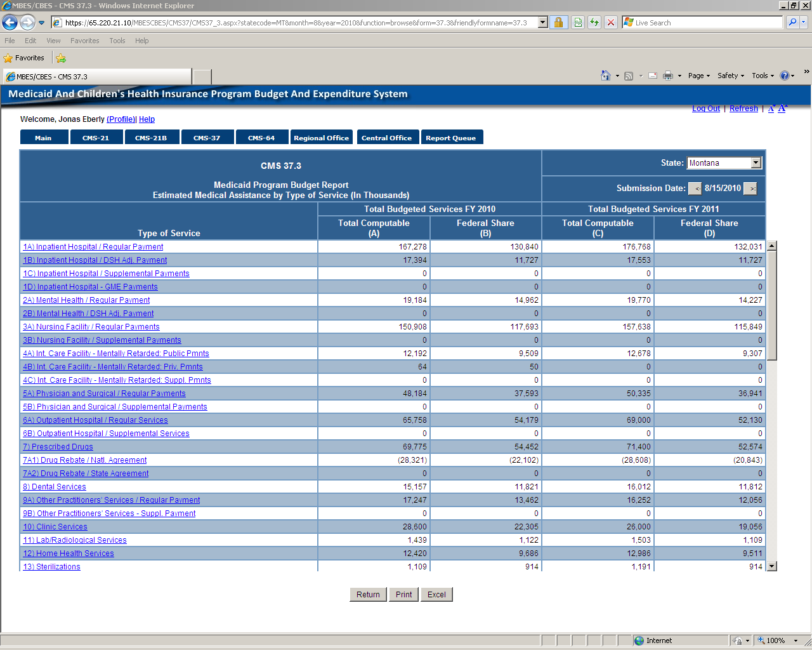
Task: Expand the Page menu in command bar
Action: tap(698, 76)
